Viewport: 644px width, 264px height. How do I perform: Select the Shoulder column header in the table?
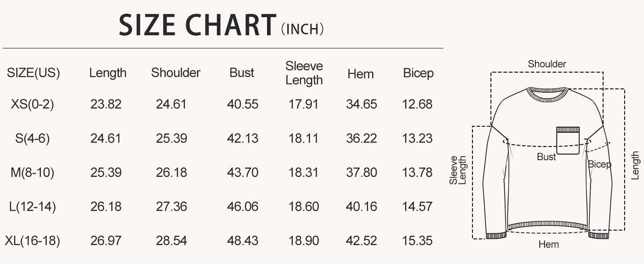[x=176, y=73]
